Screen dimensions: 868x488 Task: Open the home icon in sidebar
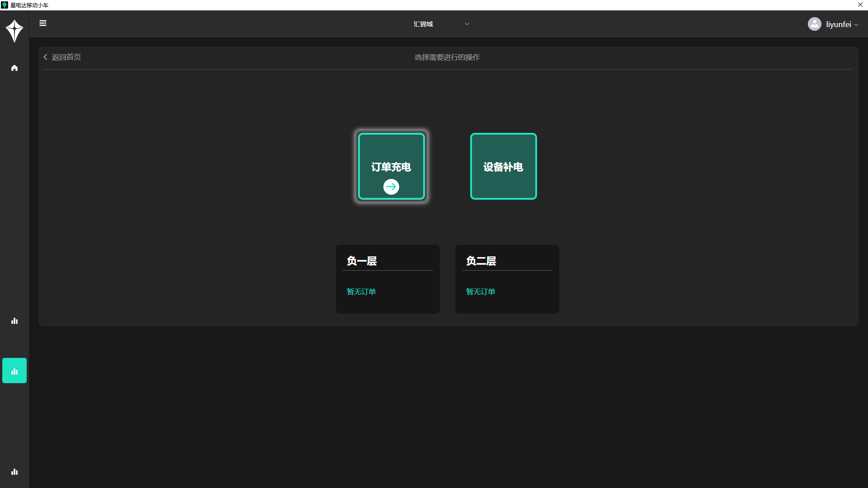(14, 68)
